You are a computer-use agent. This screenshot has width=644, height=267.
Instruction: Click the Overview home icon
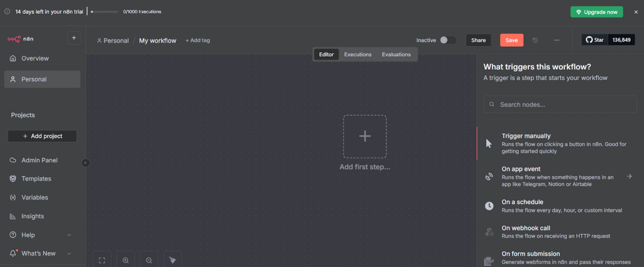[x=13, y=58]
